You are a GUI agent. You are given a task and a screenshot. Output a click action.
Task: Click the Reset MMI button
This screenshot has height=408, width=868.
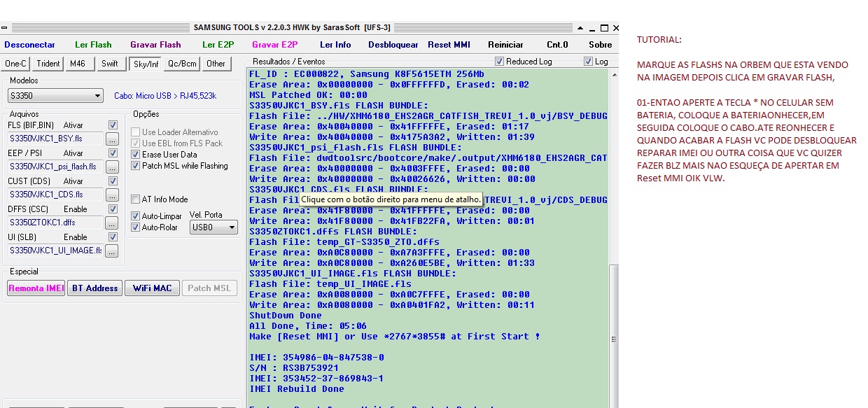point(449,45)
